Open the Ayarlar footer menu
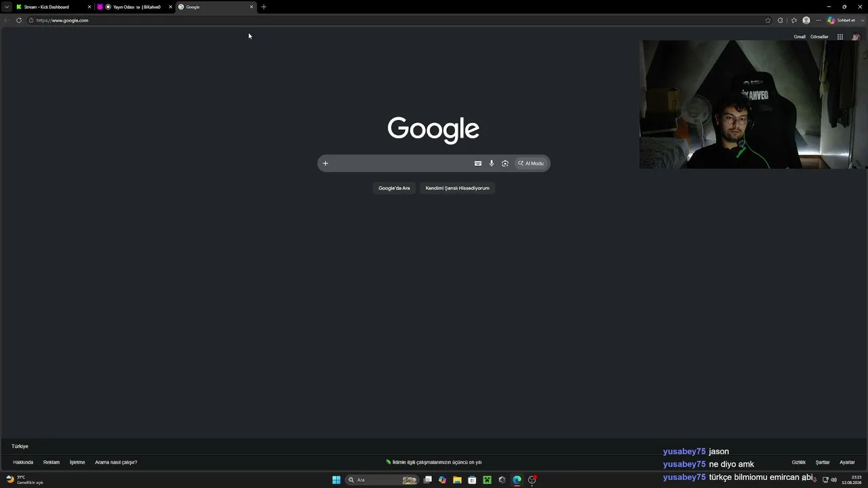This screenshot has width=868, height=488. pos(847,462)
